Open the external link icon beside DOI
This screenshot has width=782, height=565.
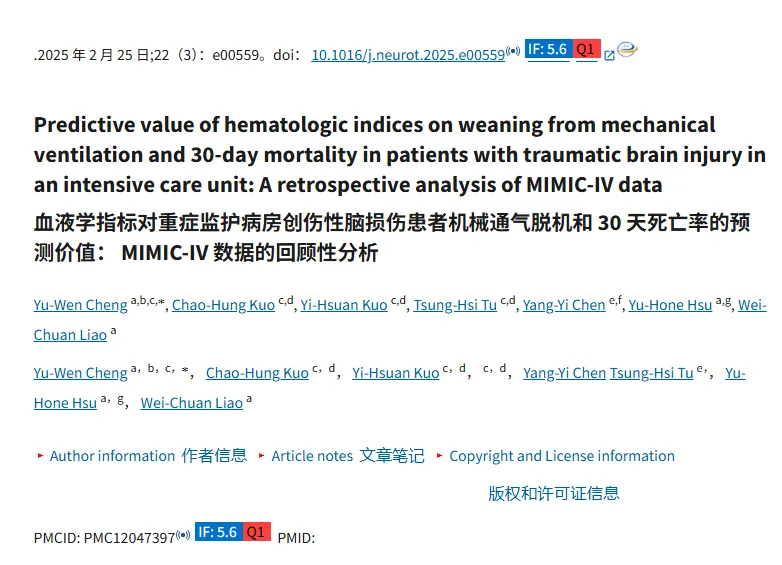[609, 55]
